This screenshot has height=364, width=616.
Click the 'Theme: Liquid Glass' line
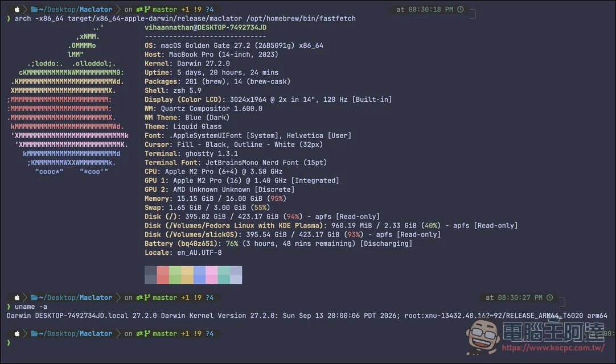tap(183, 127)
